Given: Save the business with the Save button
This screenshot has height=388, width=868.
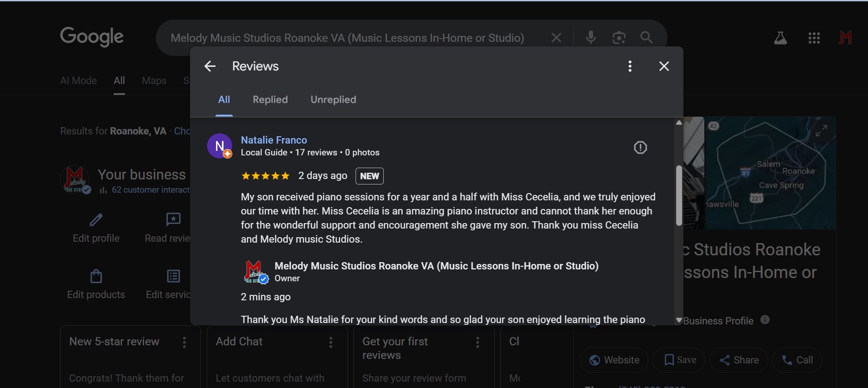Looking at the screenshot, I should click(x=679, y=360).
